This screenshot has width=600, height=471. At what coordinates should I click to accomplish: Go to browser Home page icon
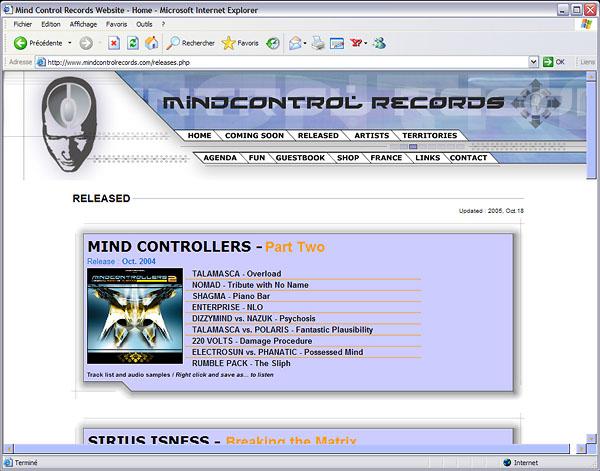click(x=152, y=43)
